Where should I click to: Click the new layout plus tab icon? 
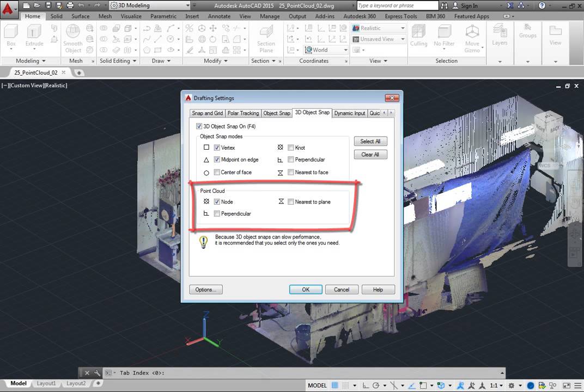point(98,383)
